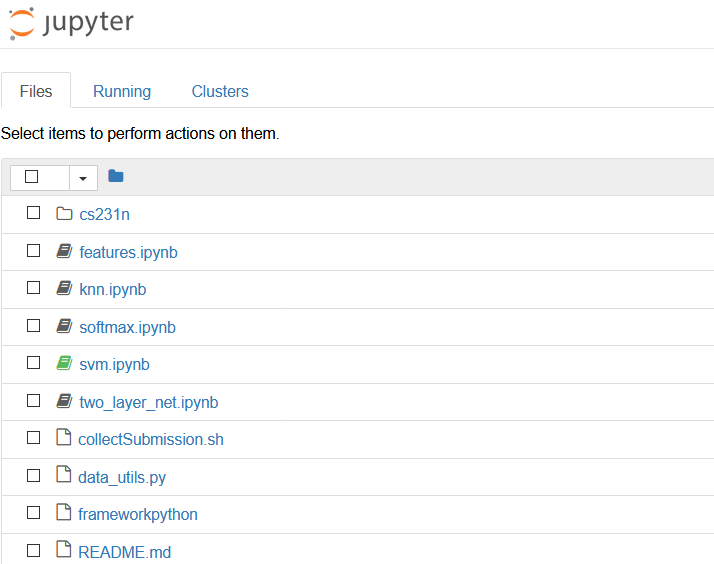Click the collectSubmission.sh file icon
This screenshot has width=714, height=564.
tap(64, 439)
